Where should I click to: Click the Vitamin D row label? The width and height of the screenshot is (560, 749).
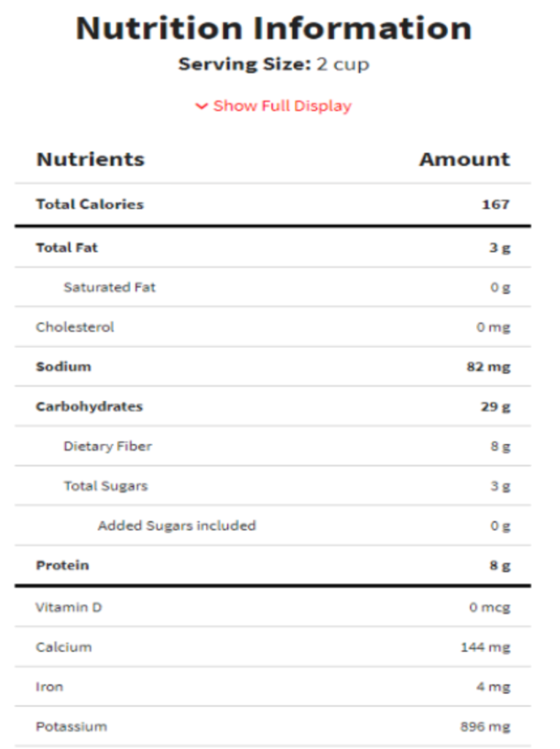click(x=69, y=607)
